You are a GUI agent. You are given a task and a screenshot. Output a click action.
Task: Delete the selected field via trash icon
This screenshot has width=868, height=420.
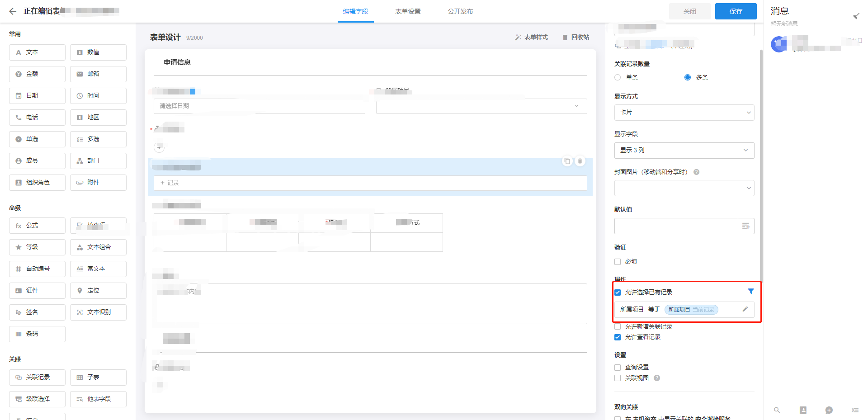(x=580, y=161)
